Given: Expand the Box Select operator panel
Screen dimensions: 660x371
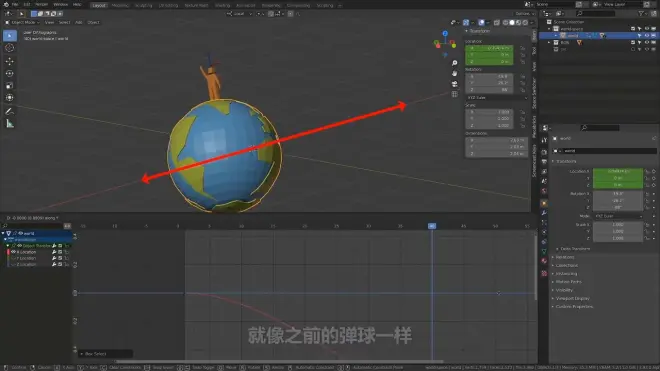Looking at the screenshot, I should point(106,354).
